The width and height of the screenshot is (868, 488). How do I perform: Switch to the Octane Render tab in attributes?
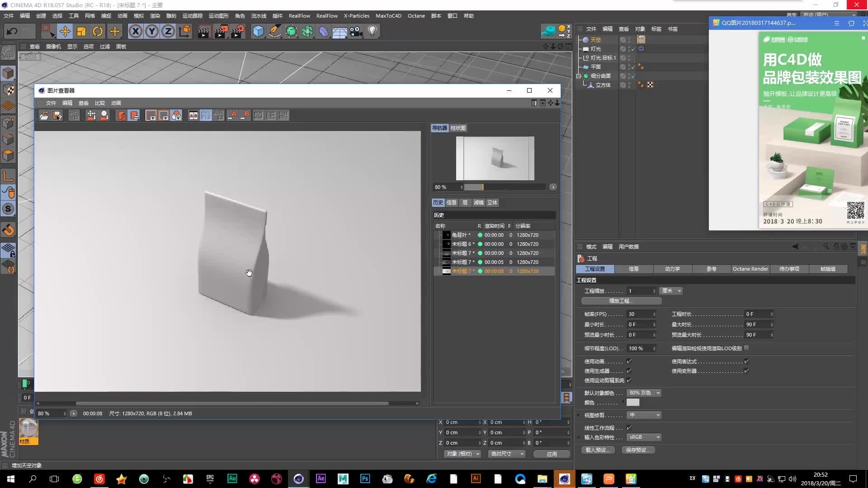point(750,269)
